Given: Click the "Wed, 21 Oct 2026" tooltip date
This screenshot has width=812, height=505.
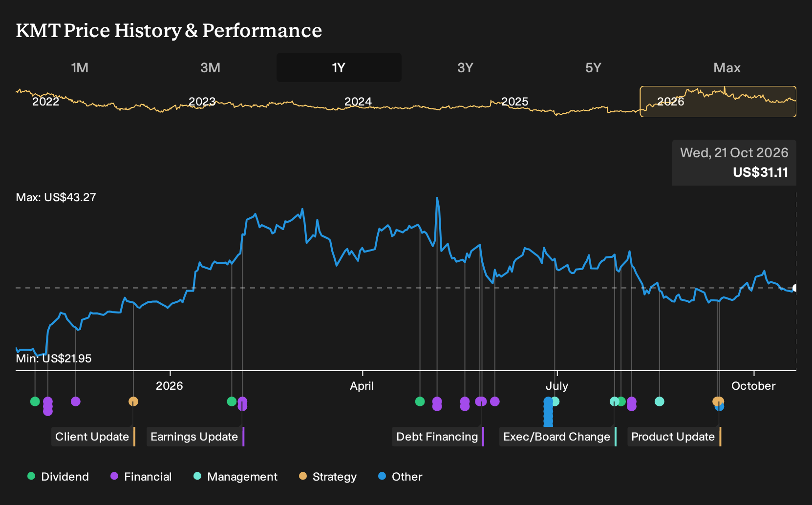Looking at the screenshot, I should [734, 153].
